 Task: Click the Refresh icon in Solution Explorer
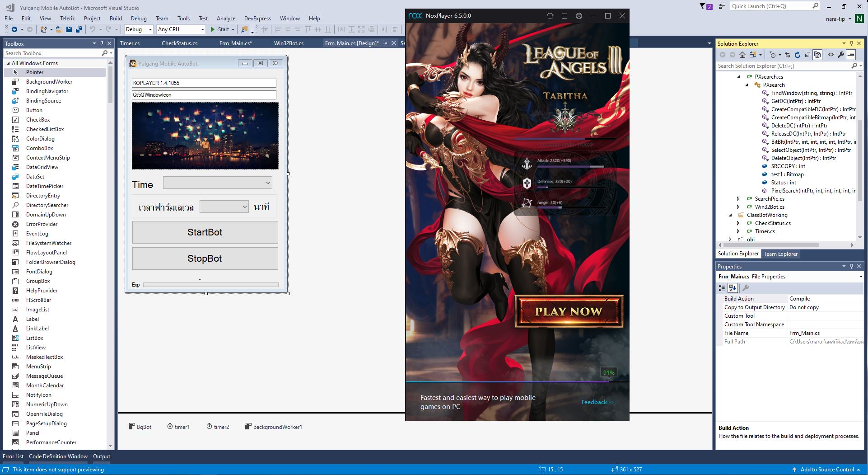click(797, 55)
